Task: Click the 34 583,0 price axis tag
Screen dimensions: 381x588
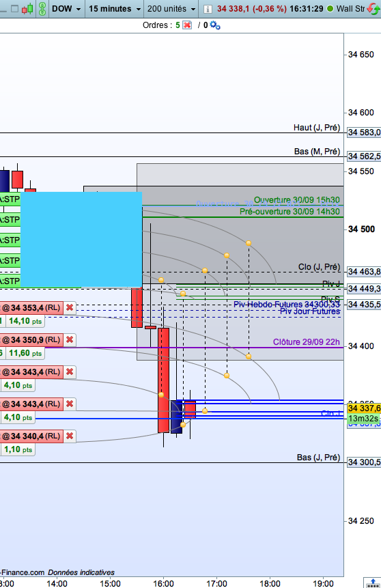Action: (364, 132)
